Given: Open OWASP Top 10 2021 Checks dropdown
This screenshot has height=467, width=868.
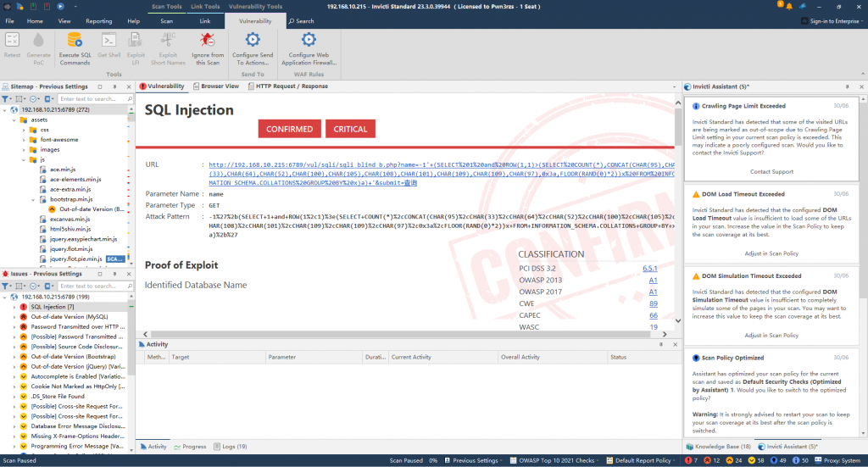Looking at the screenshot, I should coord(555,460).
